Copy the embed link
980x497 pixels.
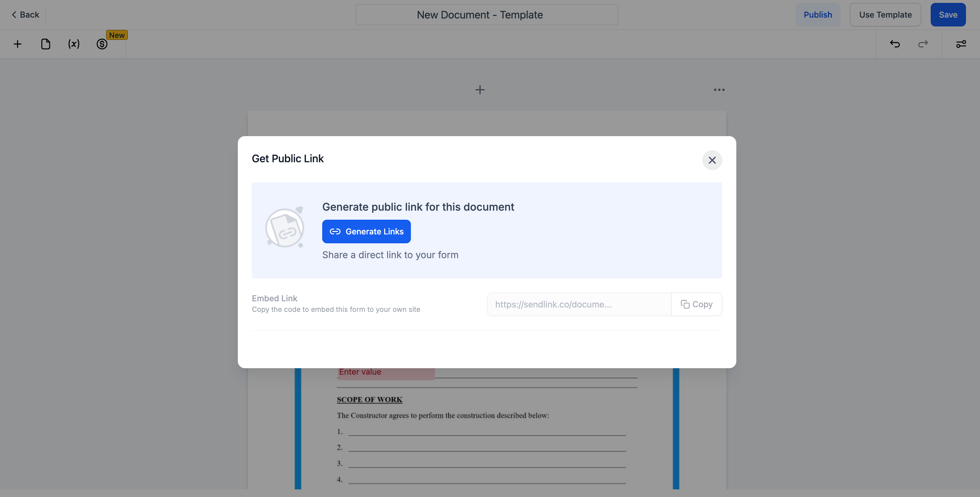[696, 304]
